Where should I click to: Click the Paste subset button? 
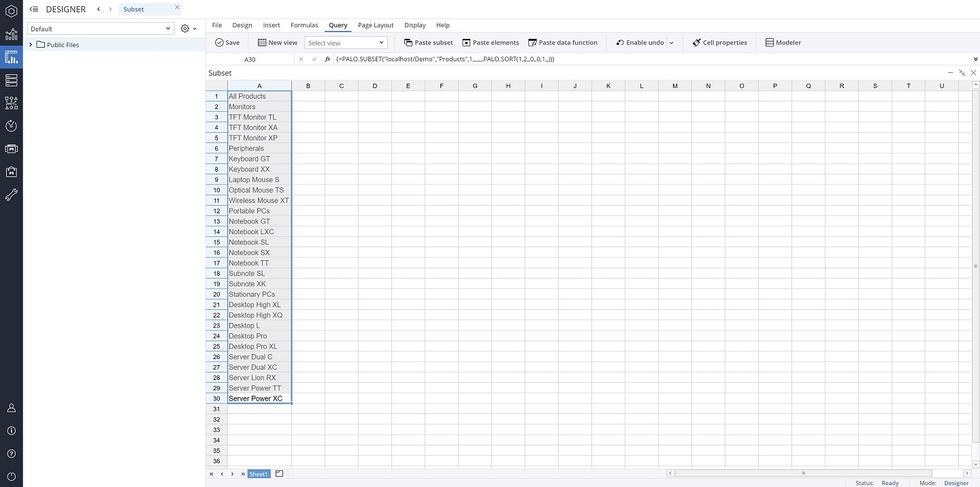(428, 43)
